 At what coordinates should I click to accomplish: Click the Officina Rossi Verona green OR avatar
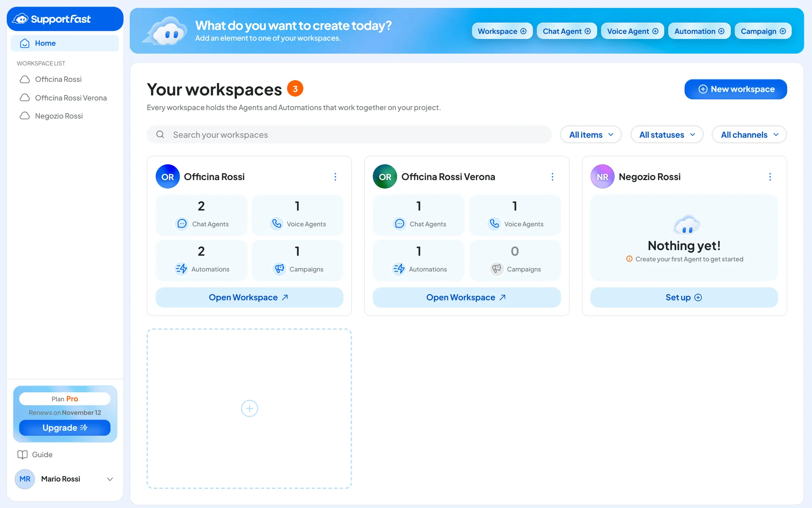[x=385, y=176]
